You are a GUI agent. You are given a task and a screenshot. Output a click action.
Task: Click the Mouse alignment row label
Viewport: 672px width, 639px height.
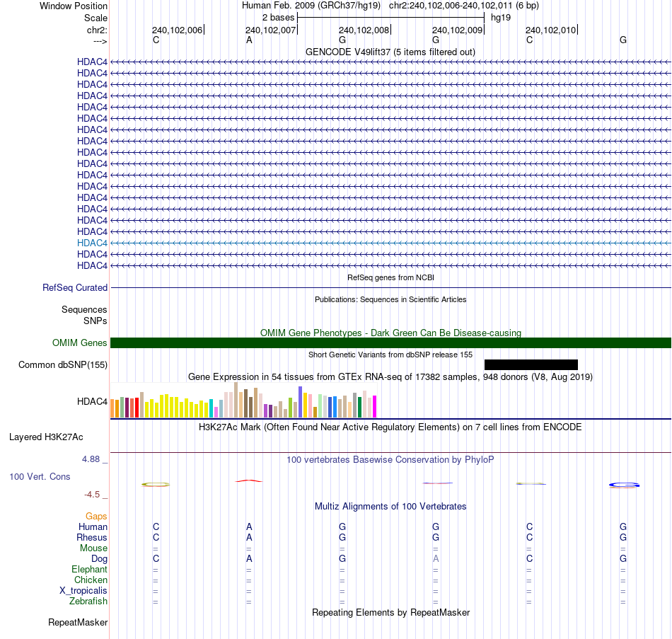(93, 548)
